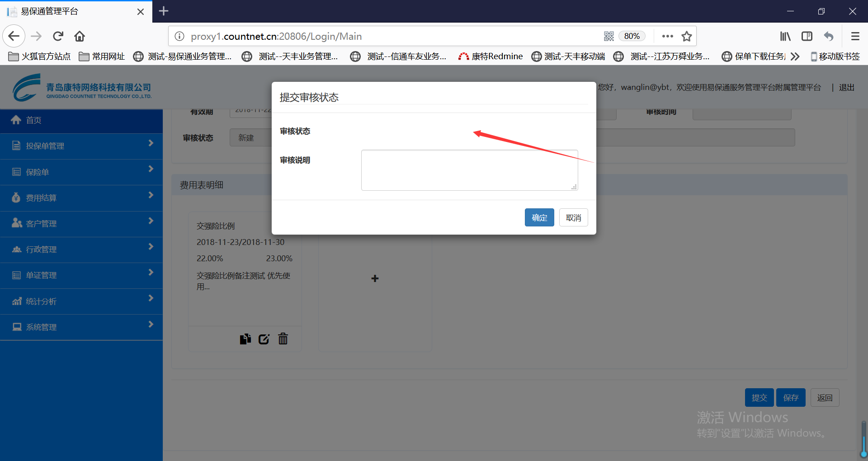Click the edit icon on 交强险比例 card

[x=264, y=339]
